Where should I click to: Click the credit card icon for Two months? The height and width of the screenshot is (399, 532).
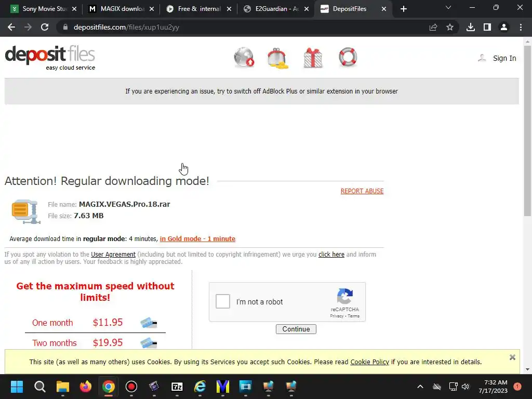click(x=149, y=343)
